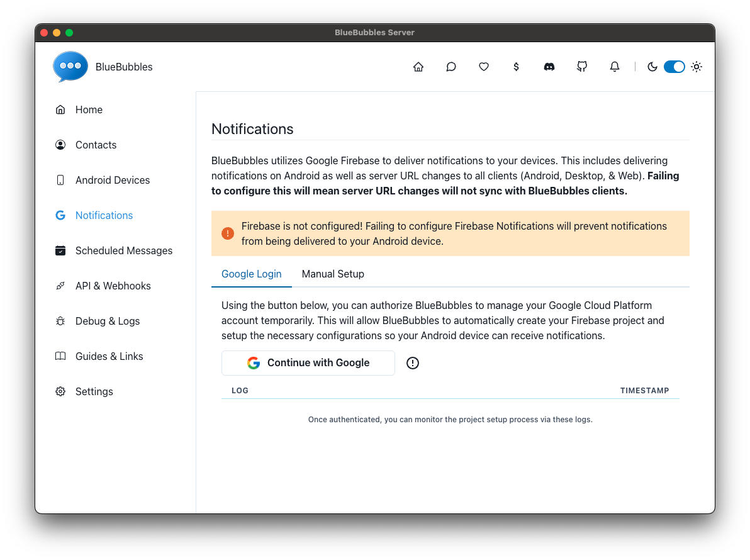Minimize the window with yellow button
The height and width of the screenshot is (560, 750).
[57, 33]
